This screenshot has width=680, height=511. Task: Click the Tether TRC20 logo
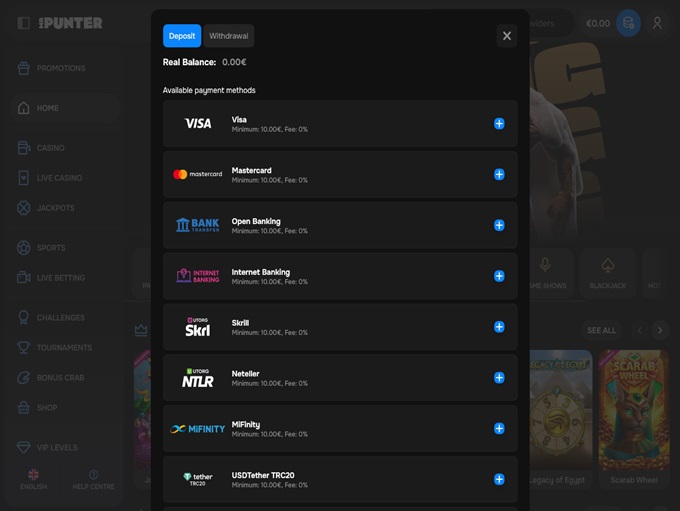pyautogui.click(x=197, y=479)
